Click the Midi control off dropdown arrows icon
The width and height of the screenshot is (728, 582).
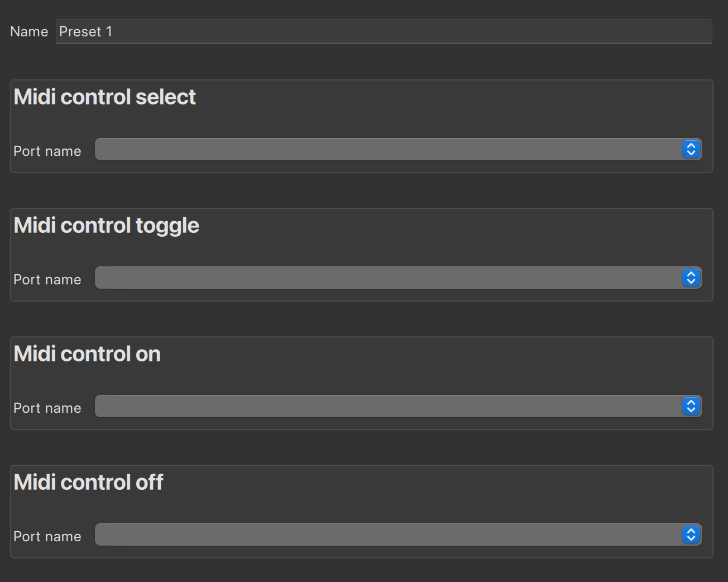[x=691, y=535]
